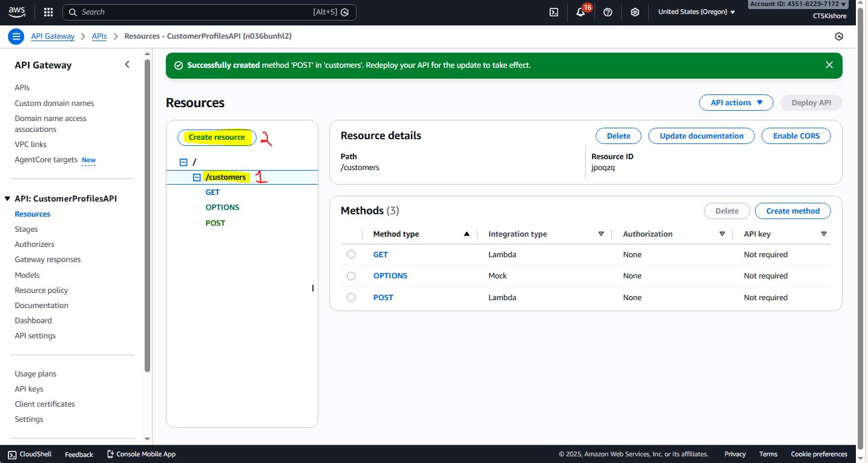Click the Enable CORS button

pos(795,136)
